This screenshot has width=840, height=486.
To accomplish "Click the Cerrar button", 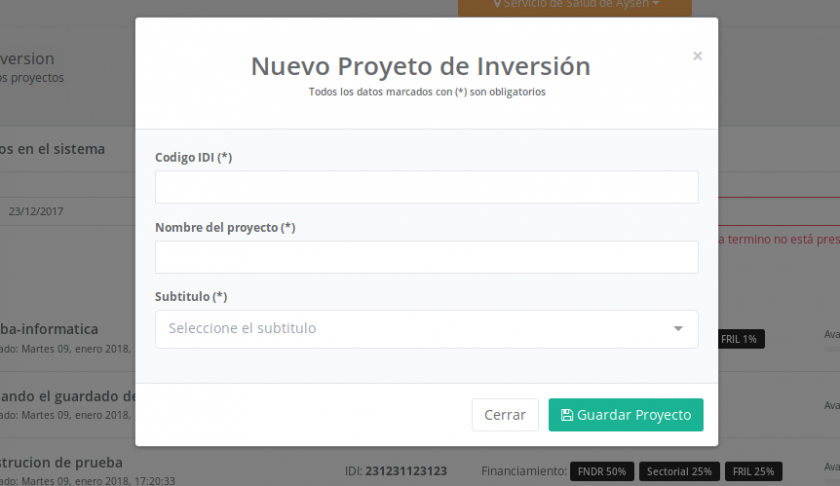I will [505, 415].
